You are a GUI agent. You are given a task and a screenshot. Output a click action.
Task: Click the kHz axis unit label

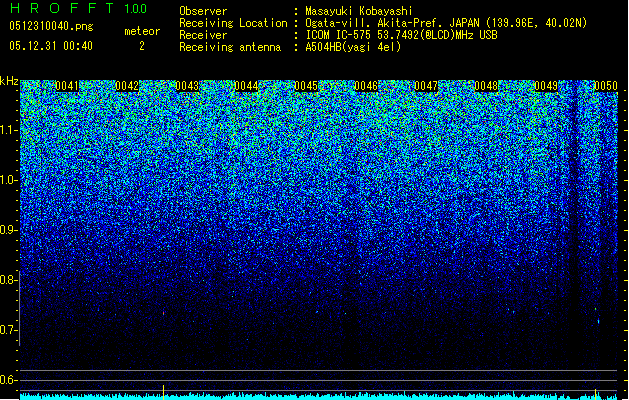tap(9, 81)
